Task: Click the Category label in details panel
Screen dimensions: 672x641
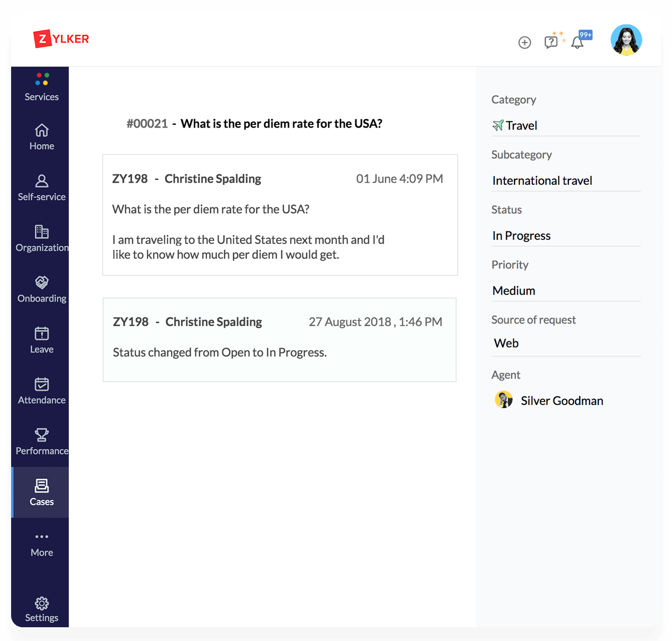Action: coord(514,100)
